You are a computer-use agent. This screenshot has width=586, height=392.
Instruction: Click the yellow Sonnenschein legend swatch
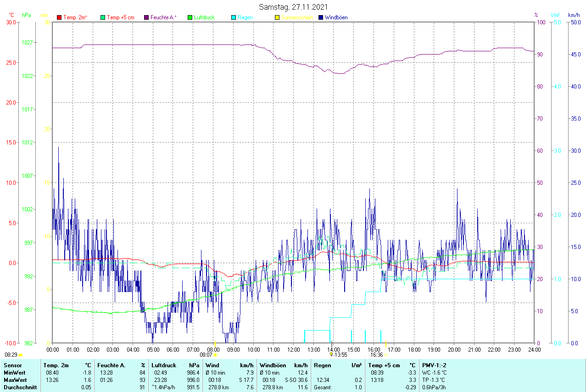pyautogui.click(x=277, y=17)
